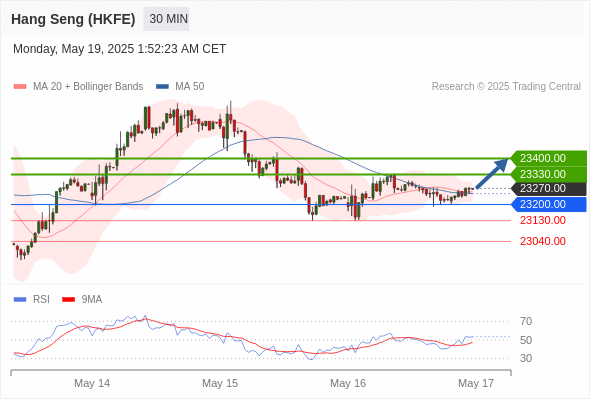Viewport: 590px width, 400px height.
Task: Click the RSI 70 level label
Action: (x=526, y=322)
